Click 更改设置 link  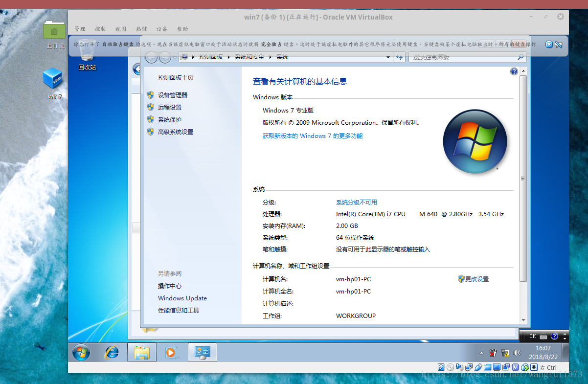(477, 279)
